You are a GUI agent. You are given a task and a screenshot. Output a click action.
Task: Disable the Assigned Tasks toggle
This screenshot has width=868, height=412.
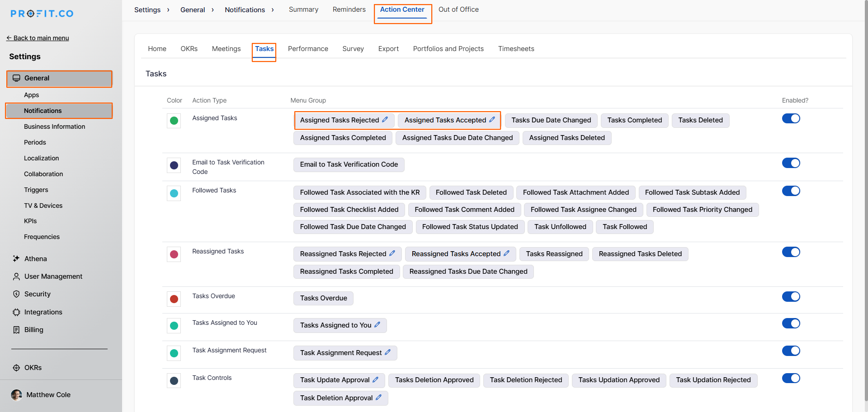[791, 118]
